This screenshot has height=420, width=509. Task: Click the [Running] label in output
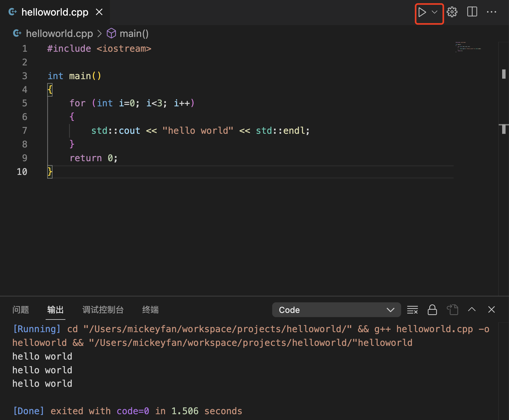(37, 329)
